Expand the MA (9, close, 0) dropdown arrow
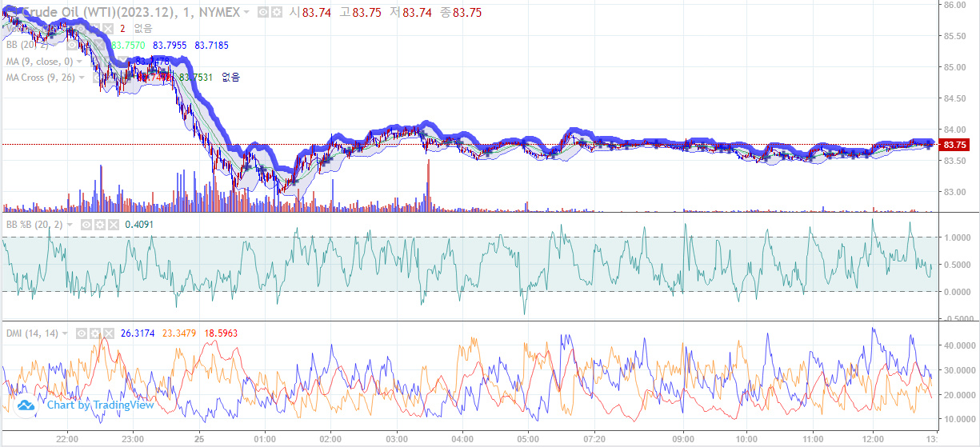This screenshot has width=980, height=447. pos(80,62)
